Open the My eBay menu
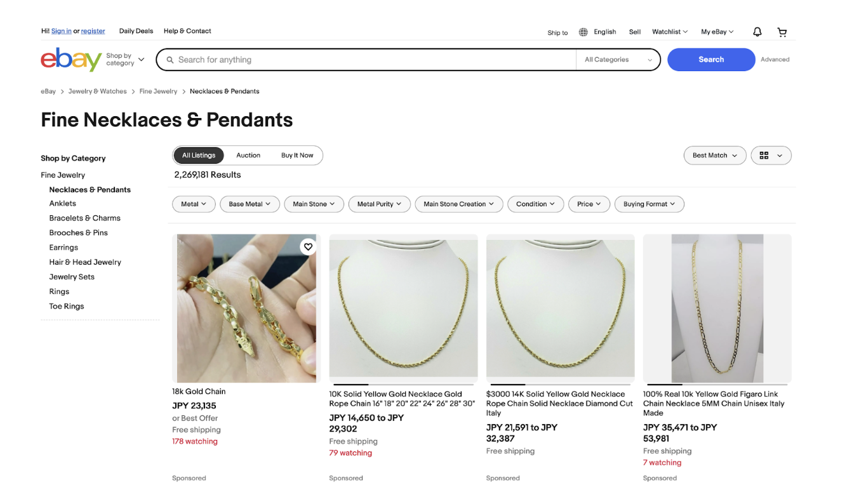Screen dimensions: 866x504 pos(717,32)
